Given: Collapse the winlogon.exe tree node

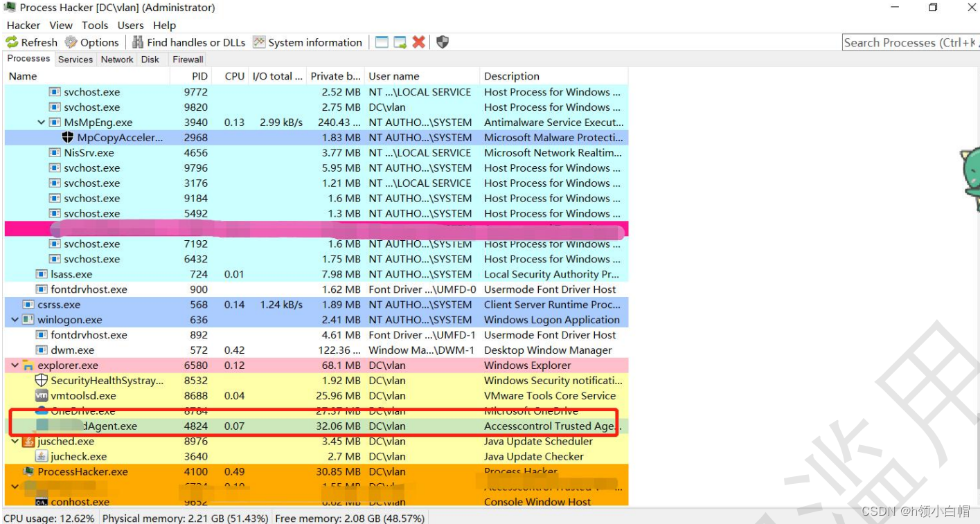Looking at the screenshot, I should [15, 320].
